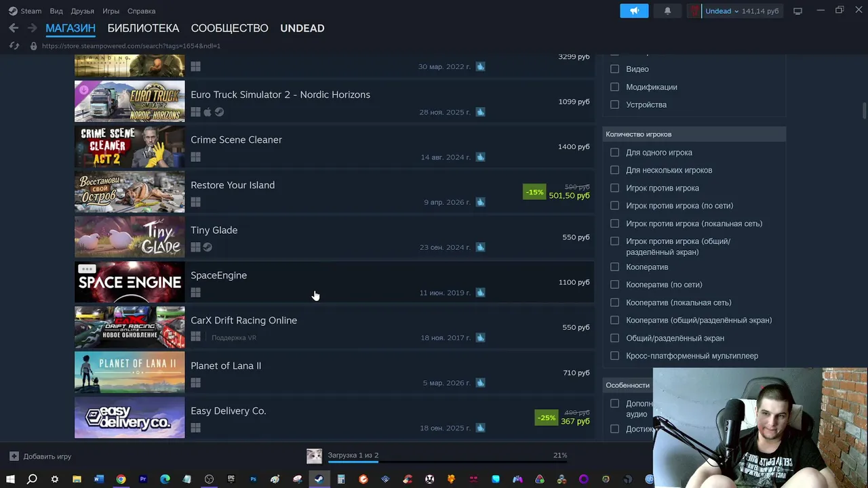Open the Игры menu
The height and width of the screenshot is (488, 868).
pos(111,11)
